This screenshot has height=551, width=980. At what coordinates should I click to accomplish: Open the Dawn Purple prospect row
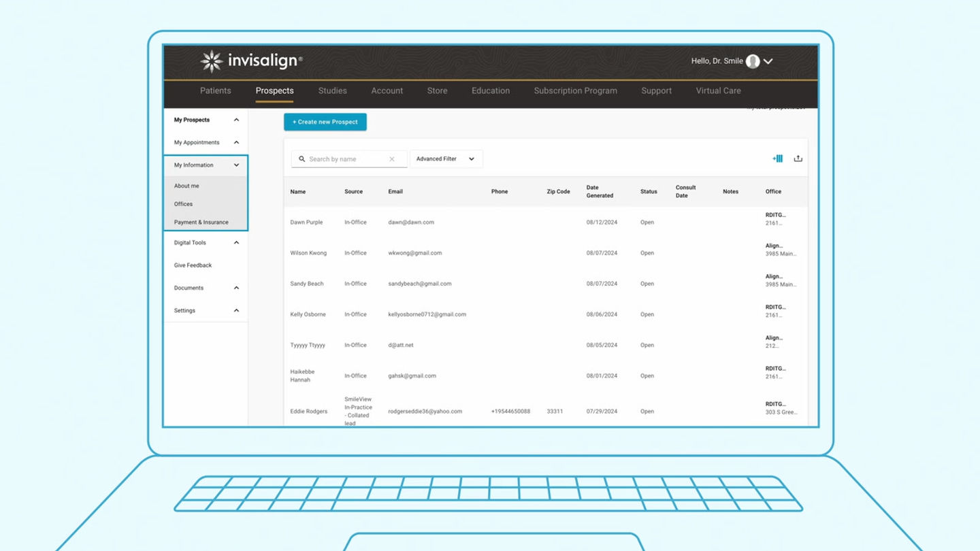pos(546,222)
